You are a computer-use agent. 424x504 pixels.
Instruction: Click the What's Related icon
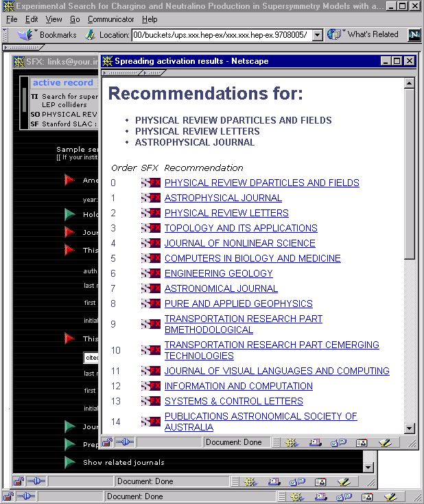click(x=334, y=34)
